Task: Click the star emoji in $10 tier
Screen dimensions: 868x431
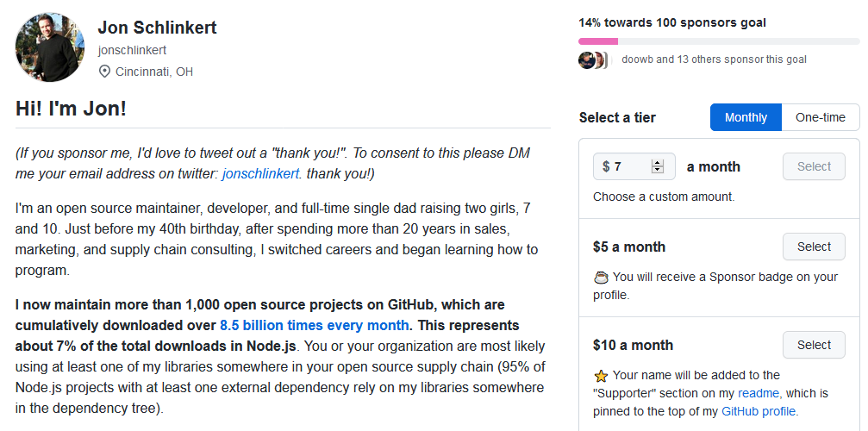Action: (601, 376)
